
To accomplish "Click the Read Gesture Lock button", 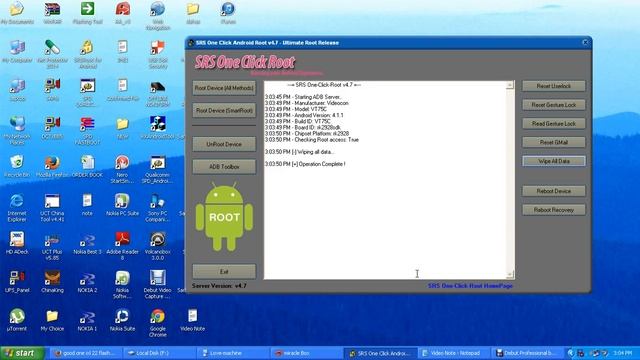I will [554, 124].
